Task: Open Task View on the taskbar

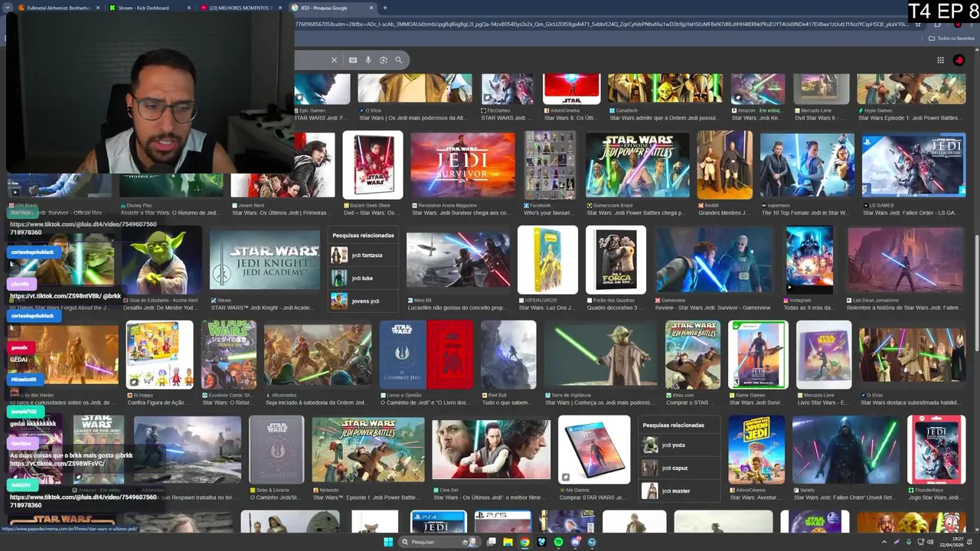Action: (x=490, y=542)
